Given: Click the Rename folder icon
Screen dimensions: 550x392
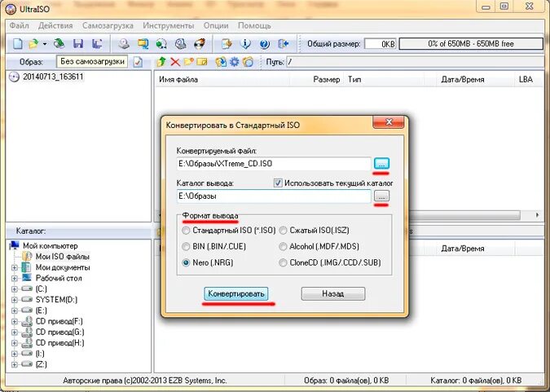Looking at the screenshot, I should pos(202,62).
